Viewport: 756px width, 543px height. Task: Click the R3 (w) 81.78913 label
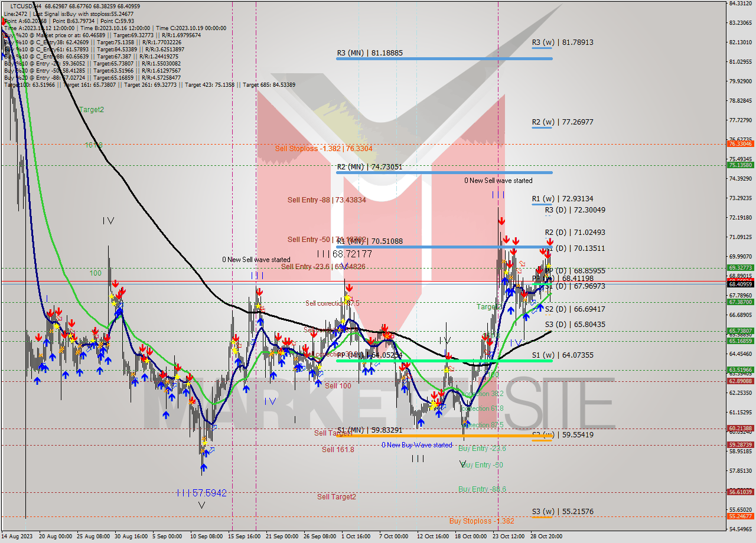tap(562, 42)
